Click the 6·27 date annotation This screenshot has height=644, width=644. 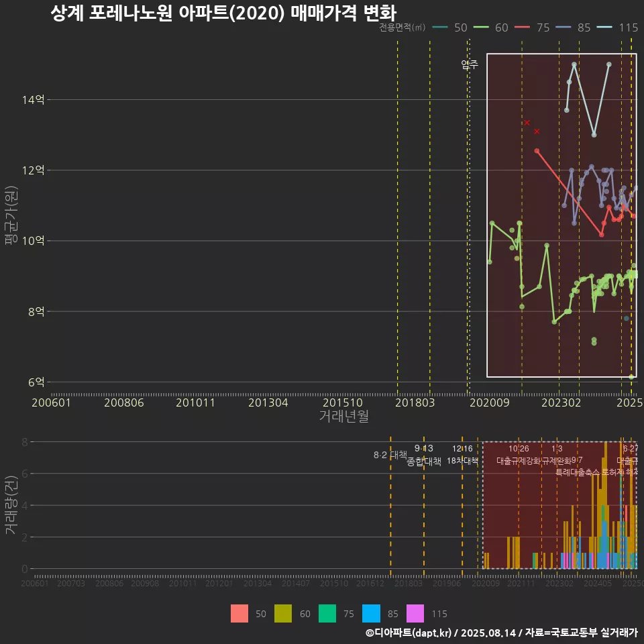[631, 449]
